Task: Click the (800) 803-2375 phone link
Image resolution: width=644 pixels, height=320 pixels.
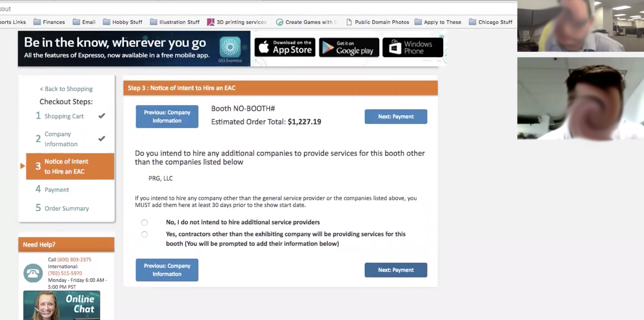Action: click(74, 259)
